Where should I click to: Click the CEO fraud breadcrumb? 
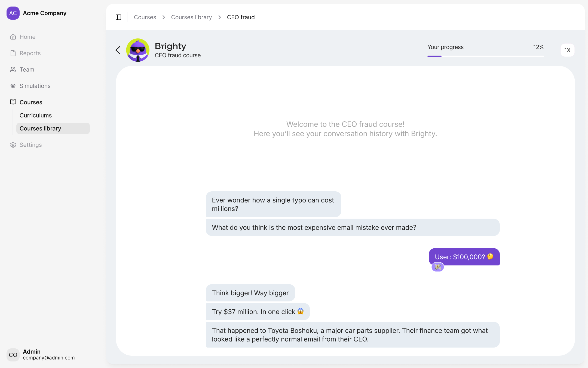point(241,17)
